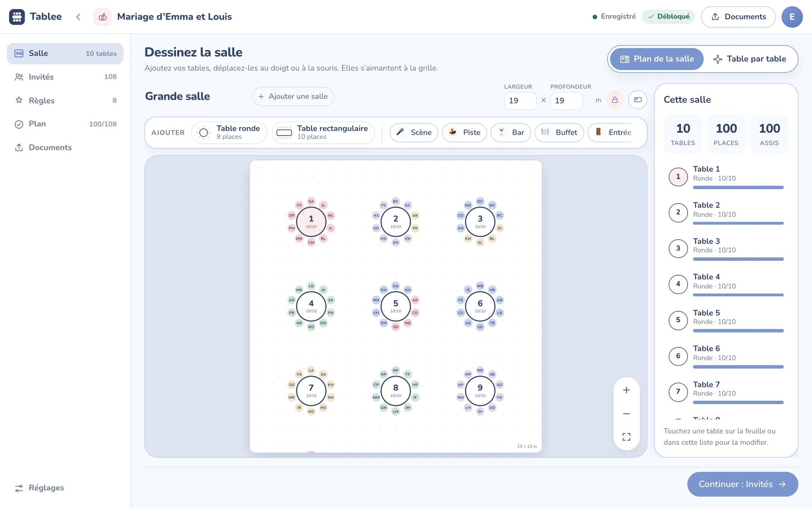812x508 pixels.
Task: Add an Entrée door element
Action: click(x=613, y=132)
